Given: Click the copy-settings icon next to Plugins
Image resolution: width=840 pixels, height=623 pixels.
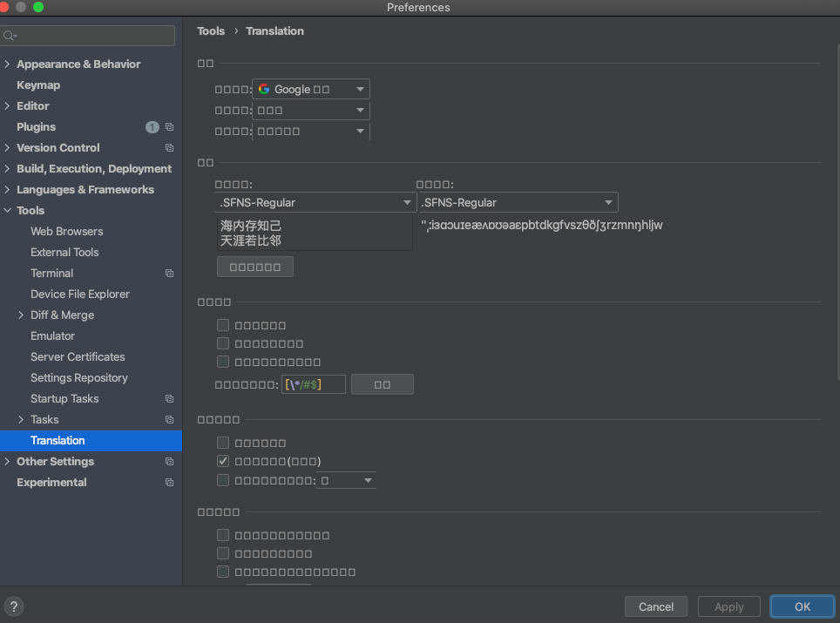Looking at the screenshot, I should pos(169,127).
